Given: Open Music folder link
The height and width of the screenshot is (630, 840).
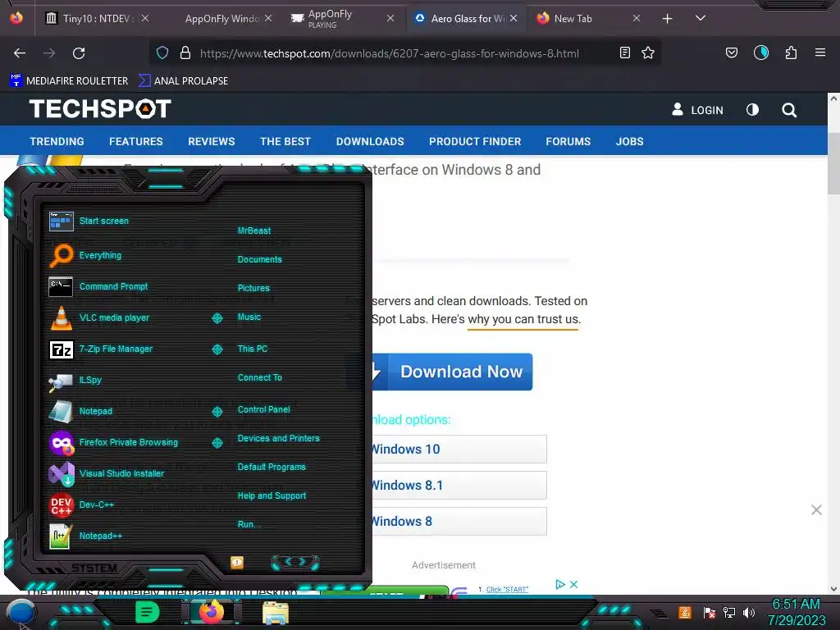Looking at the screenshot, I should pyautogui.click(x=249, y=317).
